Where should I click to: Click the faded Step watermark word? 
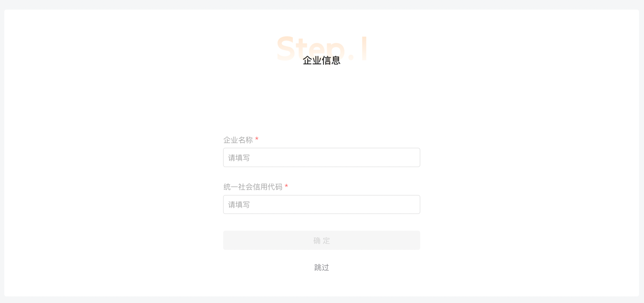pyautogui.click(x=311, y=49)
